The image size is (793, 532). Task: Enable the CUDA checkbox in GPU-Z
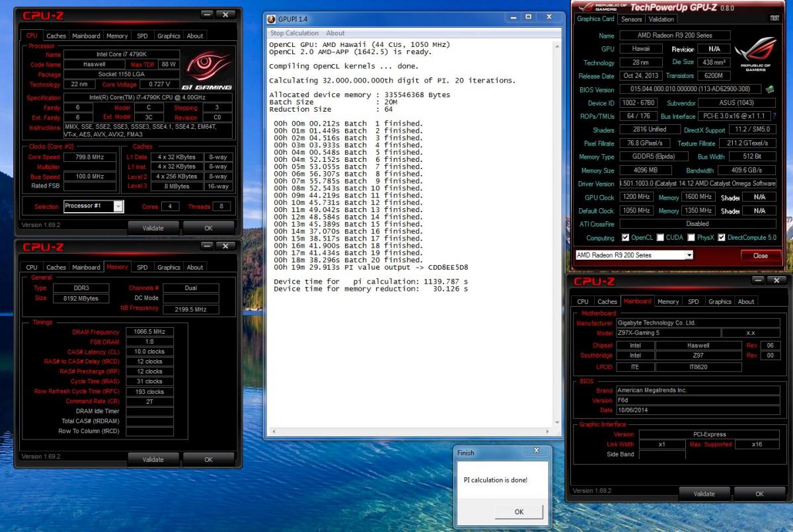click(660, 238)
